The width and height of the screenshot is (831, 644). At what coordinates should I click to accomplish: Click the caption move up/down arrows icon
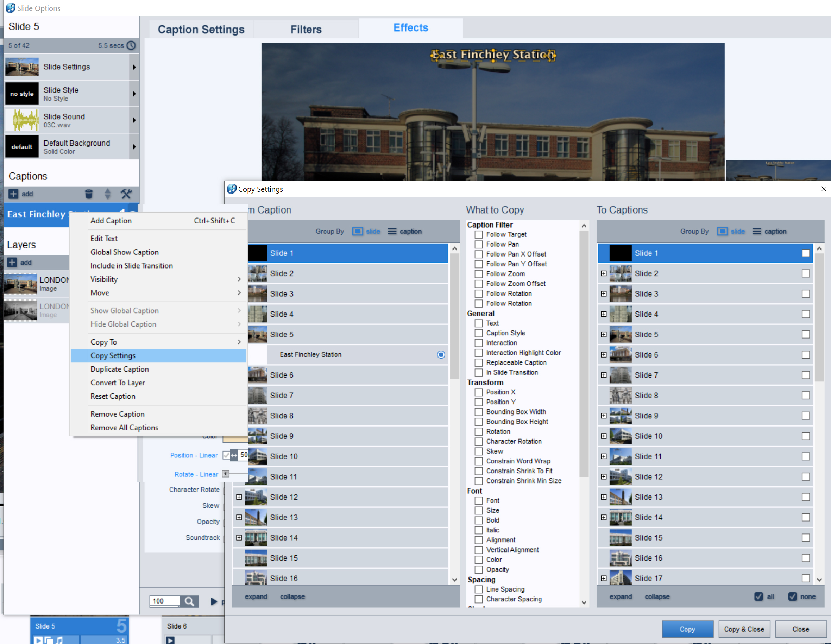(x=108, y=194)
